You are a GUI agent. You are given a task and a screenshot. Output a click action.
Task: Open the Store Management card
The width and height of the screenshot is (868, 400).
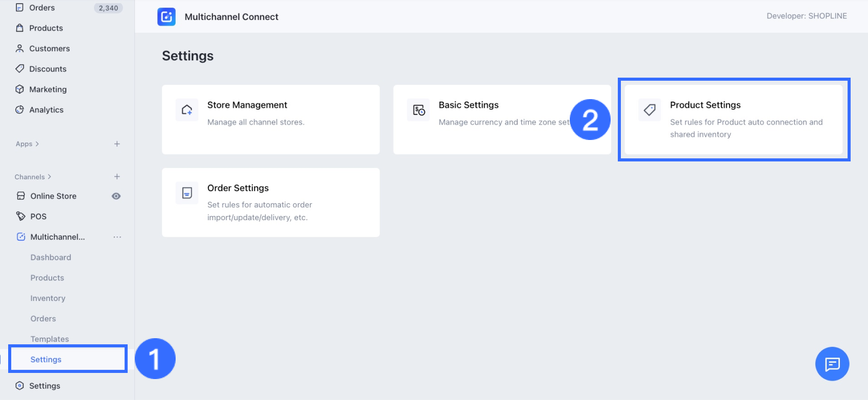(271, 120)
